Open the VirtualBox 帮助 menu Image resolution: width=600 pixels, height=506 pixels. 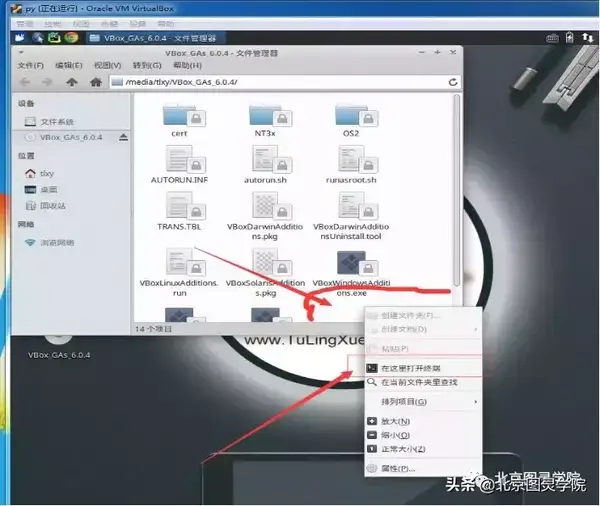(166, 24)
